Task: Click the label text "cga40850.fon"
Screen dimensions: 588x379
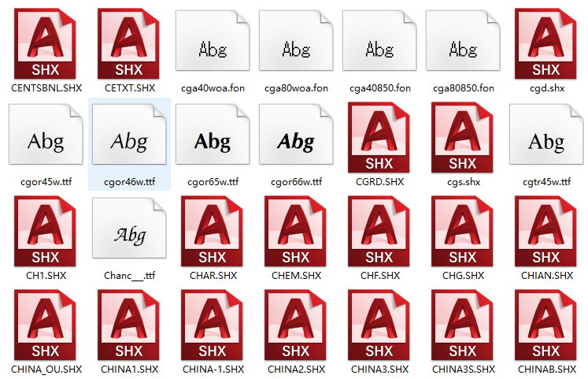Action: click(x=380, y=88)
